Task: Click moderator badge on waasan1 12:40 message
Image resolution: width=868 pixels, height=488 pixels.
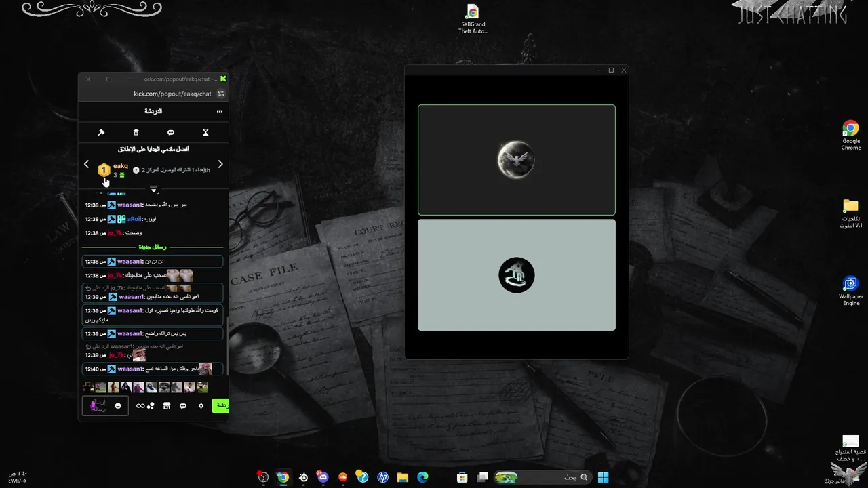Action: pos(112,369)
